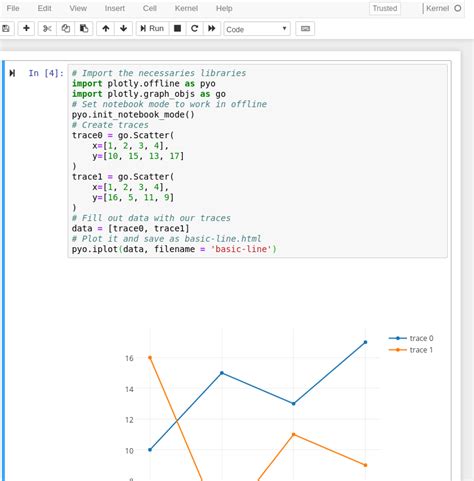The height and width of the screenshot is (481, 474).
Task: Paste cells below icon
Action: (x=84, y=28)
